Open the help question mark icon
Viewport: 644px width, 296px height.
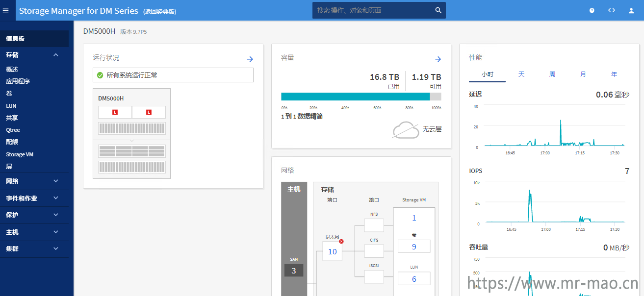click(592, 10)
